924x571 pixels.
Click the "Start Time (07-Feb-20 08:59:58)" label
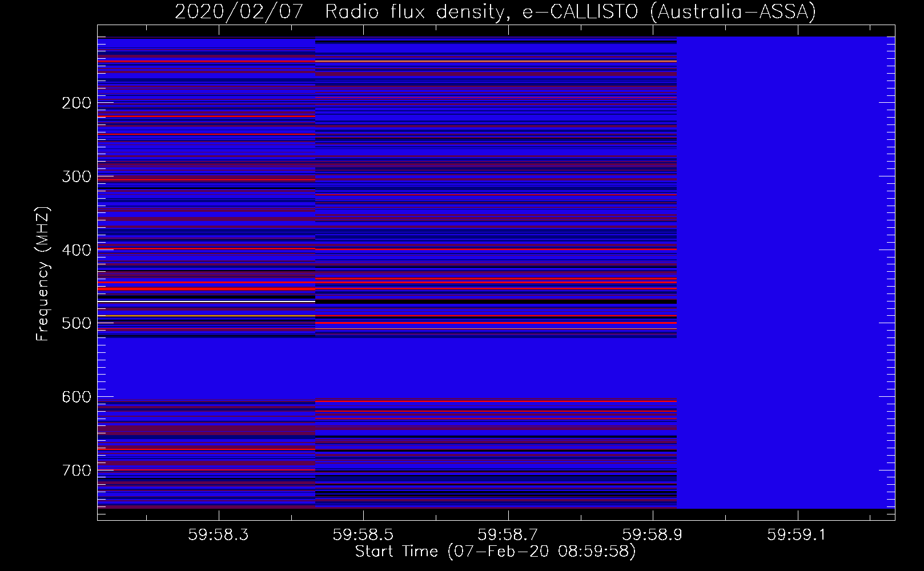[x=495, y=552]
